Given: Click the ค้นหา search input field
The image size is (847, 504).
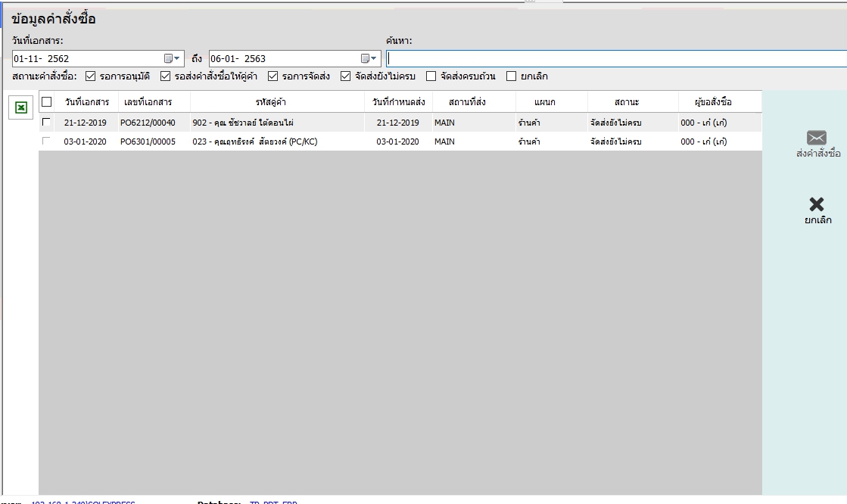Looking at the screenshot, I should click(616, 58).
